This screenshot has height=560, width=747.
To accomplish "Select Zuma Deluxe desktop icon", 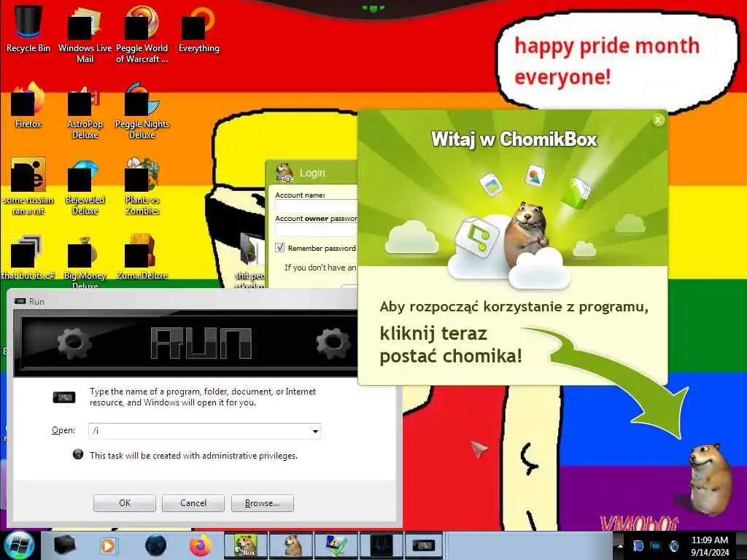I will tap(142, 257).
